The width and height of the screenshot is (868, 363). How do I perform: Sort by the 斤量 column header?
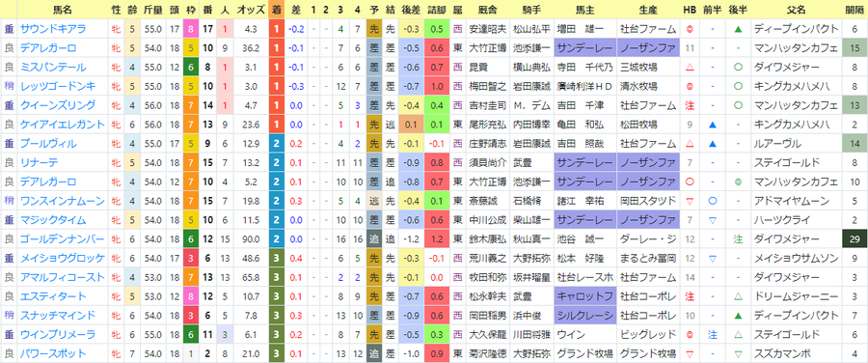coord(152,10)
